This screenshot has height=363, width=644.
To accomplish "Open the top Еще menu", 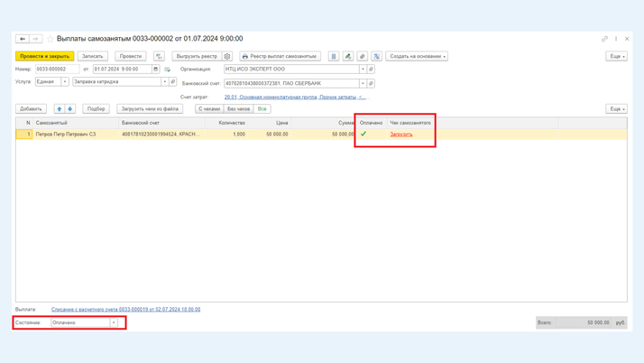I will pos(616,56).
